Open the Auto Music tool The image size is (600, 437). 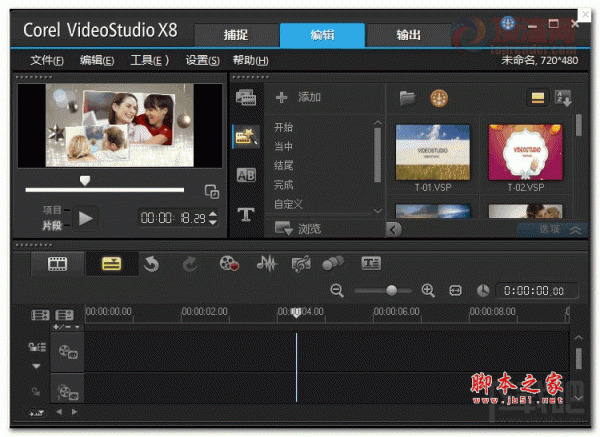[301, 264]
